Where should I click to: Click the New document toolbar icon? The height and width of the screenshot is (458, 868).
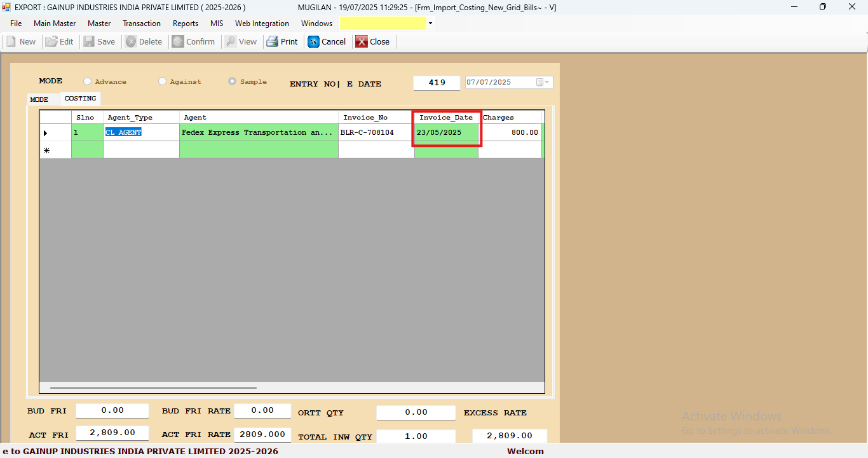click(x=11, y=41)
